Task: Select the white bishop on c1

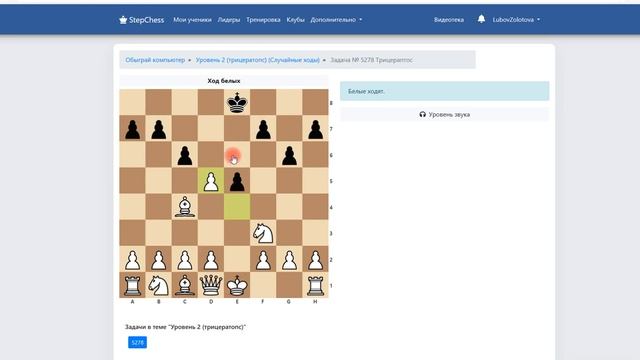Action: [185, 285]
